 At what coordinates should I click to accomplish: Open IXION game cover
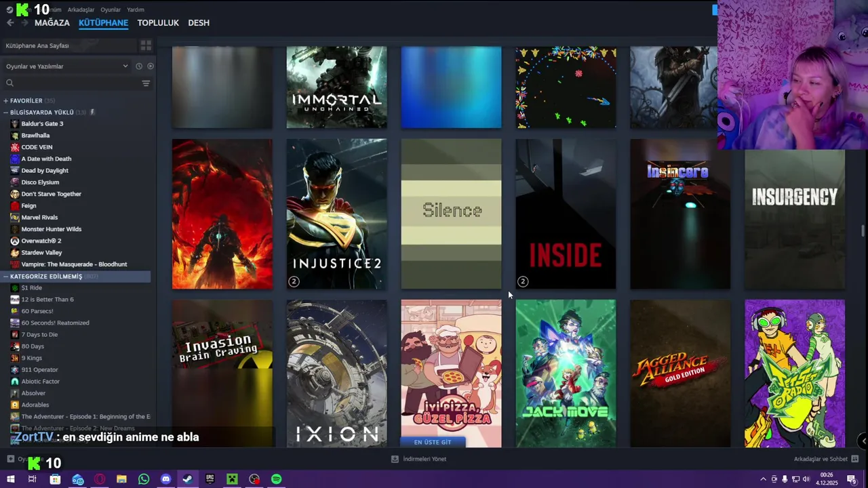(x=336, y=373)
